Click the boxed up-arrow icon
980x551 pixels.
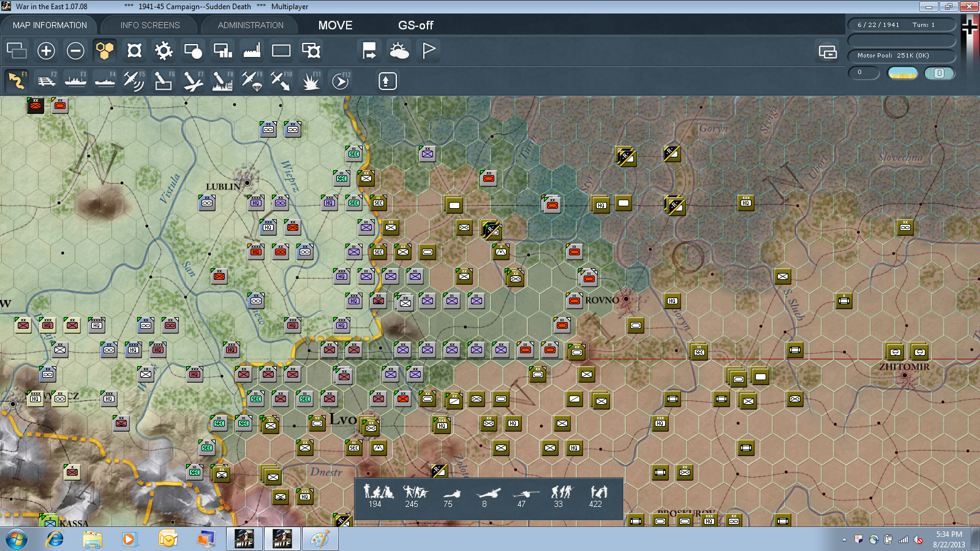click(x=387, y=81)
